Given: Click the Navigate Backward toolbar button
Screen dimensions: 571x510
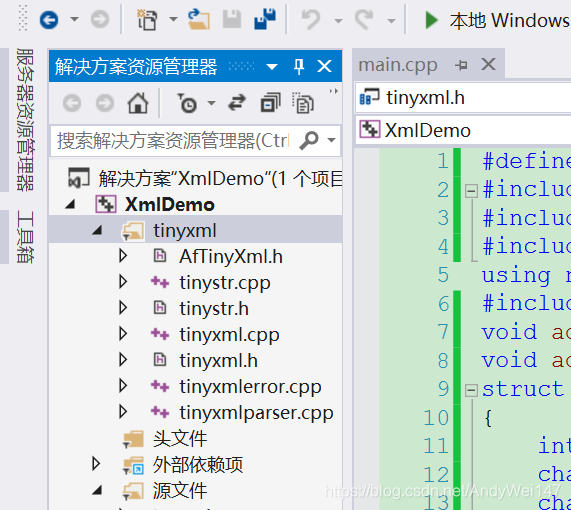Looking at the screenshot, I should pyautogui.click(x=49, y=19).
